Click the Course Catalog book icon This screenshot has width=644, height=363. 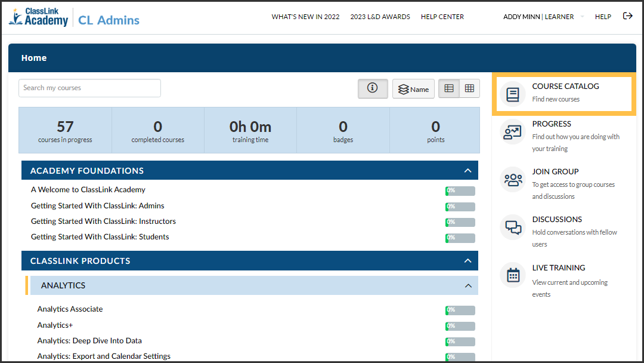513,94
